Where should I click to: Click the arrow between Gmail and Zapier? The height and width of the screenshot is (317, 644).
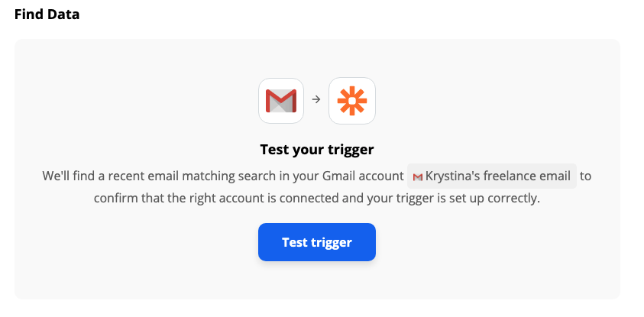(316, 99)
